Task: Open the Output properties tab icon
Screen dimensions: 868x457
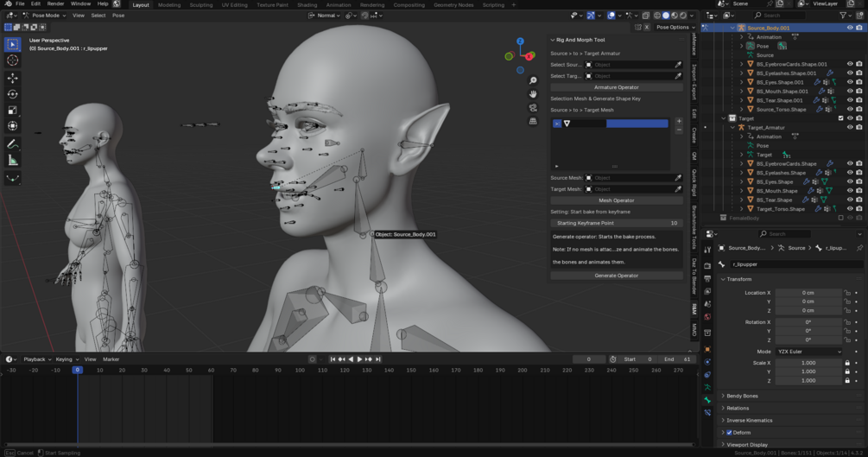Action: coord(707,278)
